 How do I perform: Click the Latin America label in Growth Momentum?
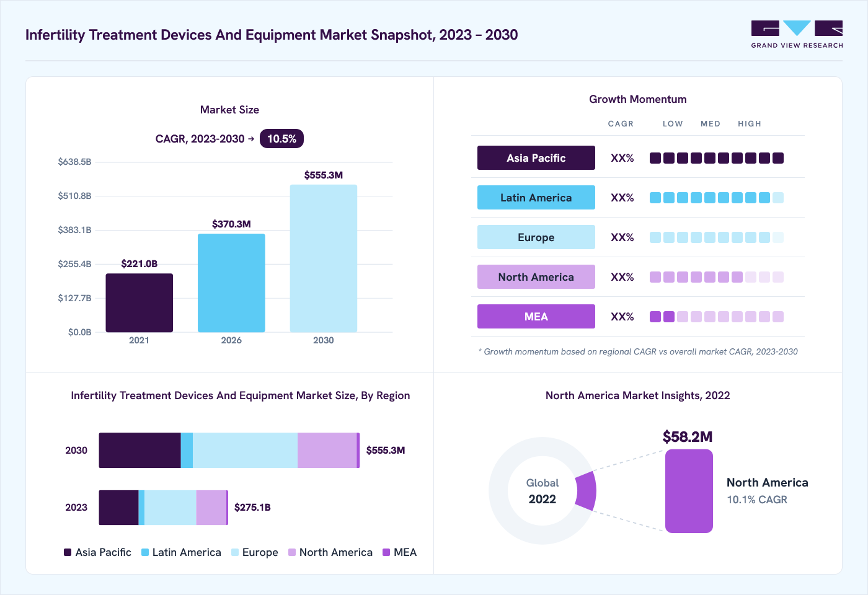[x=536, y=198]
